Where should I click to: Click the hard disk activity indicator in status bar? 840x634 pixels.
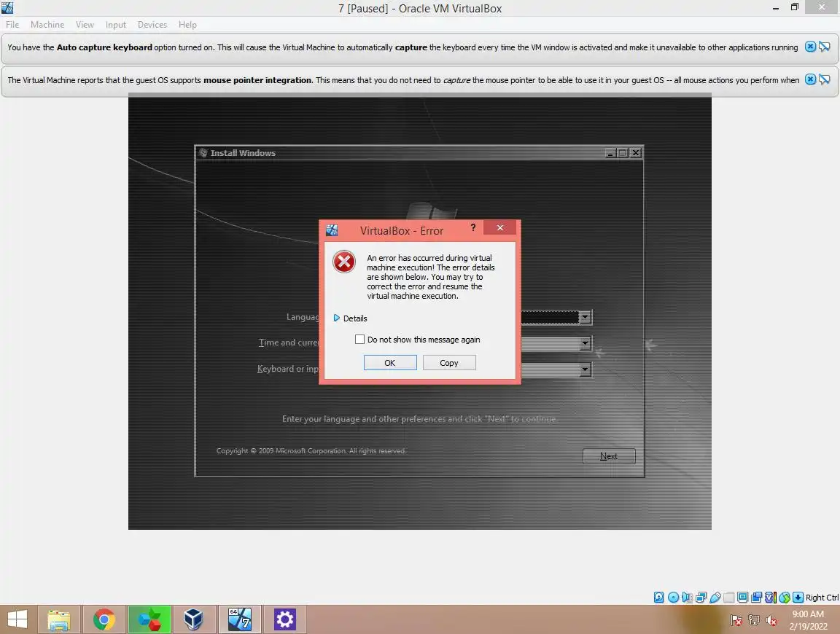(x=659, y=598)
